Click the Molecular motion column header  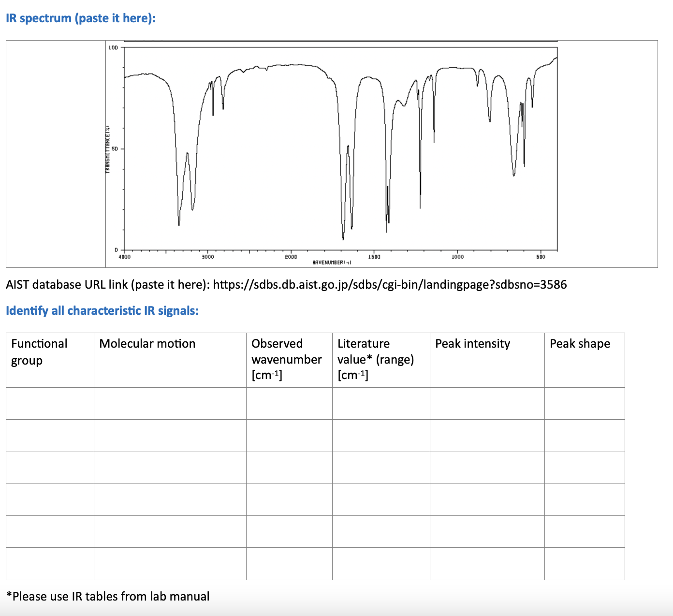(x=147, y=344)
